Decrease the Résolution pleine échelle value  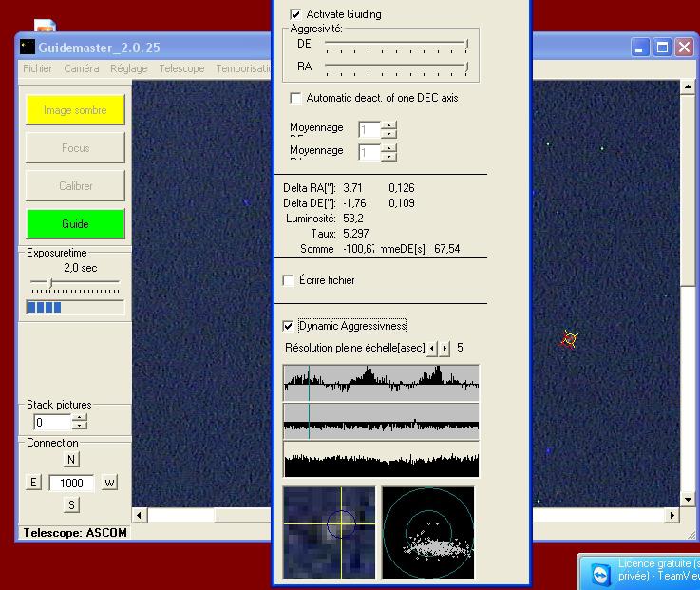coord(432,349)
